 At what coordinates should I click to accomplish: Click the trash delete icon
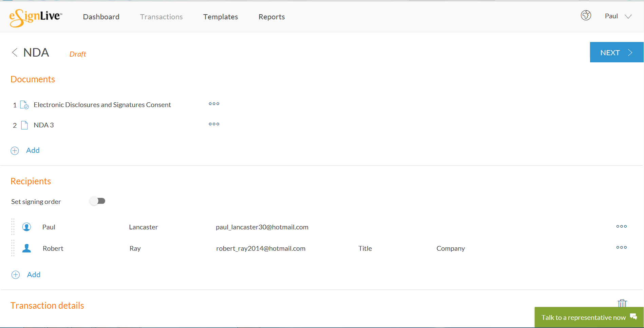click(622, 303)
